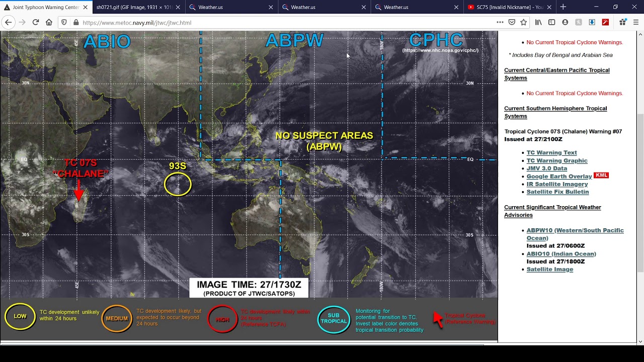Image resolution: width=644 pixels, height=362 pixels.
Task: Open the Satellite Image link
Action: [549, 269]
